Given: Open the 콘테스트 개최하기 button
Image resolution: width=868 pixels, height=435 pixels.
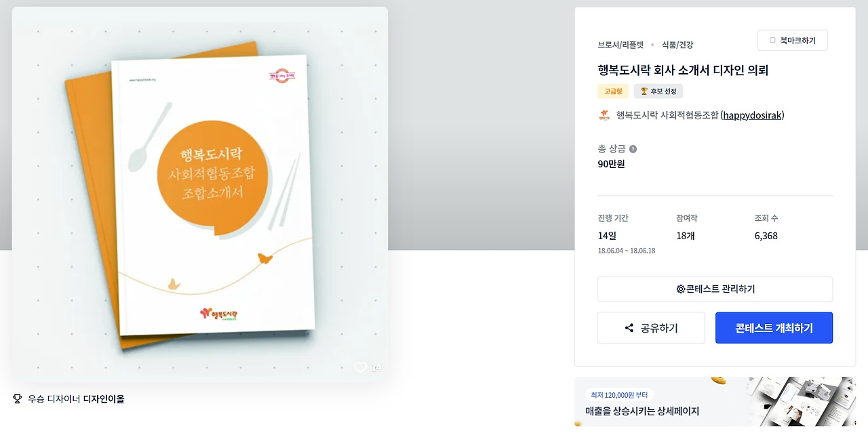Looking at the screenshot, I should (774, 328).
